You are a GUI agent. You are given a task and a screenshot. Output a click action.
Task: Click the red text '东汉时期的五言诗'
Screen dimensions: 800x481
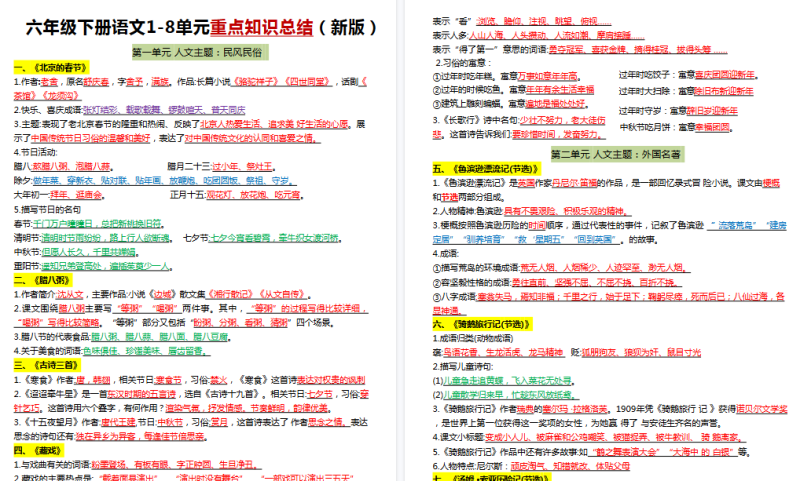[141, 394]
